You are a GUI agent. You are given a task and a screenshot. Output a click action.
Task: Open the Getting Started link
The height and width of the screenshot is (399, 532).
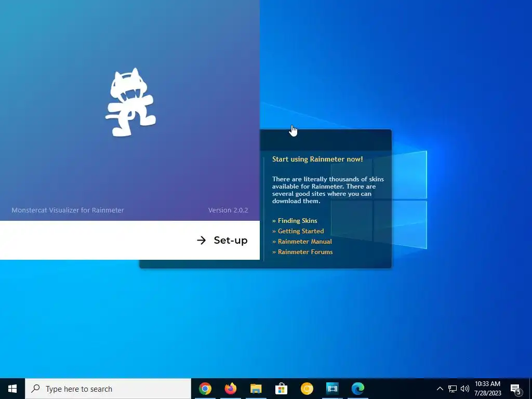pos(301,231)
